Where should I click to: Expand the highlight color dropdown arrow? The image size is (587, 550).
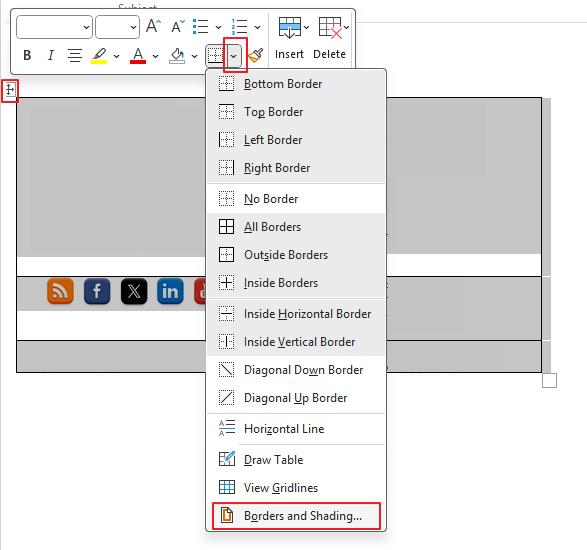116,56
